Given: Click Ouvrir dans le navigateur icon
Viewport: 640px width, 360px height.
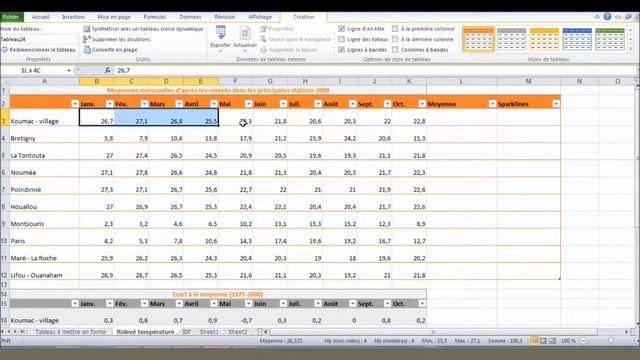Looking at the screenshot, I should click(264, 39).
